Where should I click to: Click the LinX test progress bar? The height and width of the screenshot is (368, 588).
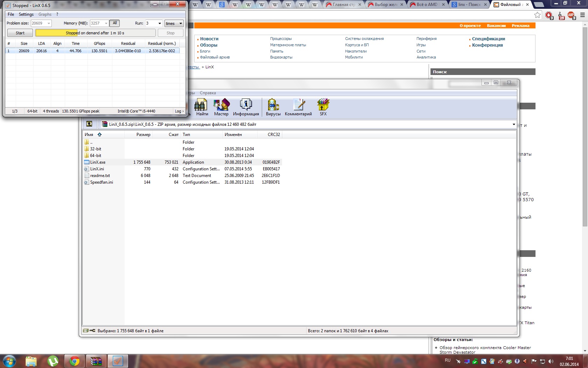95,33
